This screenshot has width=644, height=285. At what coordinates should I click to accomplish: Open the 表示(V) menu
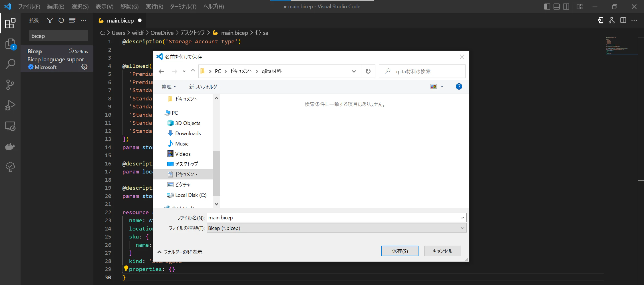click(104, 7)
